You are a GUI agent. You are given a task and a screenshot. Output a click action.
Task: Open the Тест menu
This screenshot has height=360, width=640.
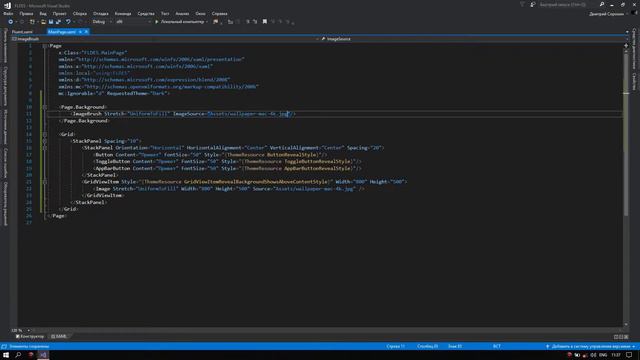point(165,13)
